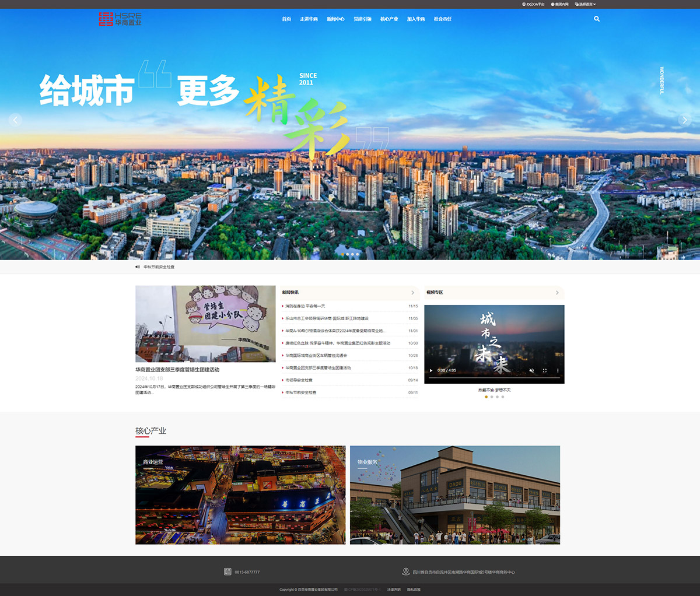
Task: Open the news 赓续红色血脉 传承奋斗精神
Action: click(x=338, y=343)
